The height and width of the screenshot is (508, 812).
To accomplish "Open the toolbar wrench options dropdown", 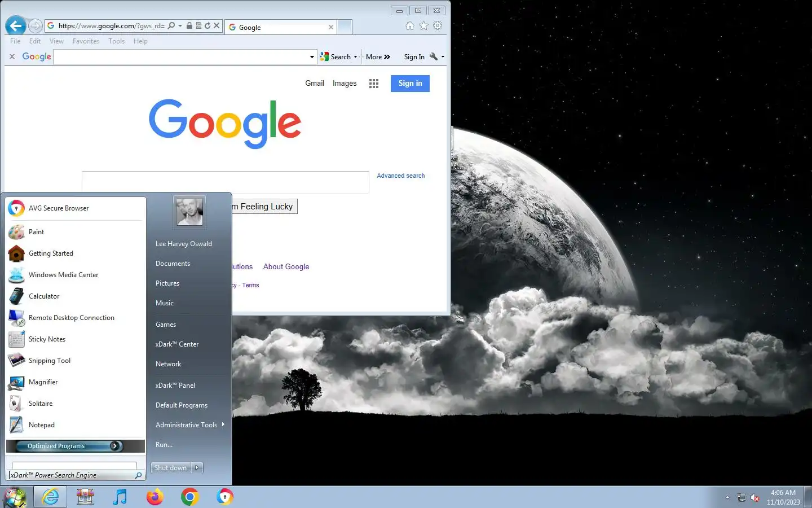I will 443,57.
